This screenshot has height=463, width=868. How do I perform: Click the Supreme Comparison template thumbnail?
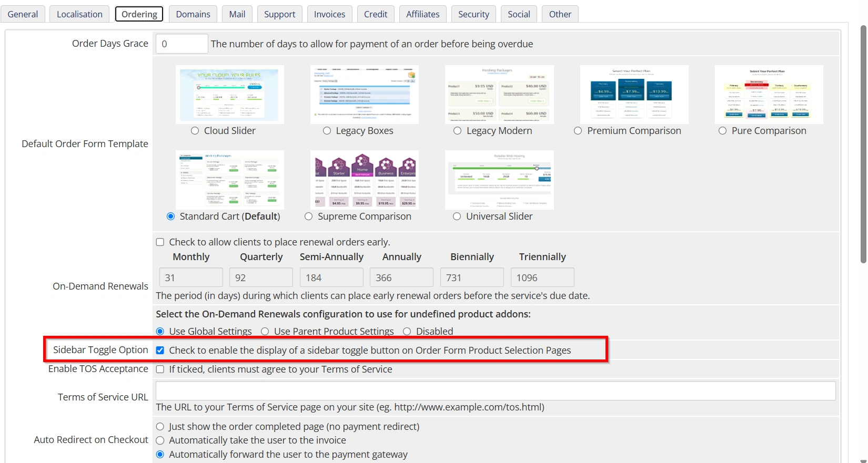(x=365, y=180)
